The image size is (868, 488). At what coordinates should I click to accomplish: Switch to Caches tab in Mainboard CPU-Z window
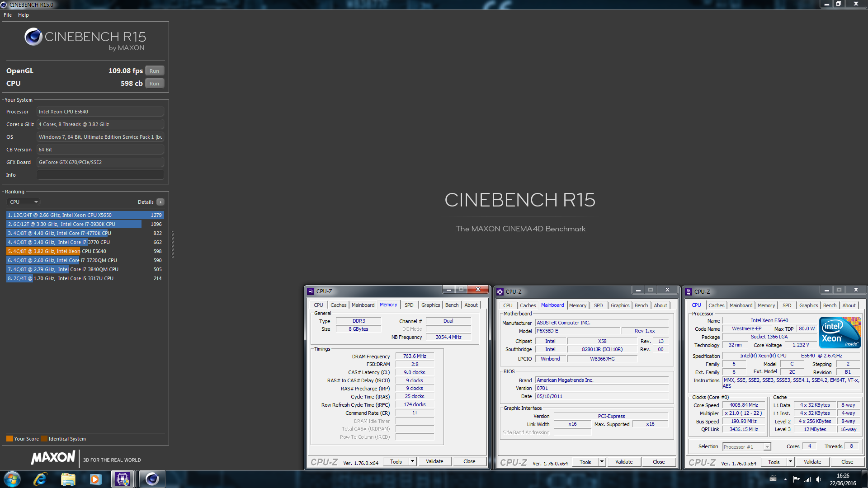pos(528,305)
